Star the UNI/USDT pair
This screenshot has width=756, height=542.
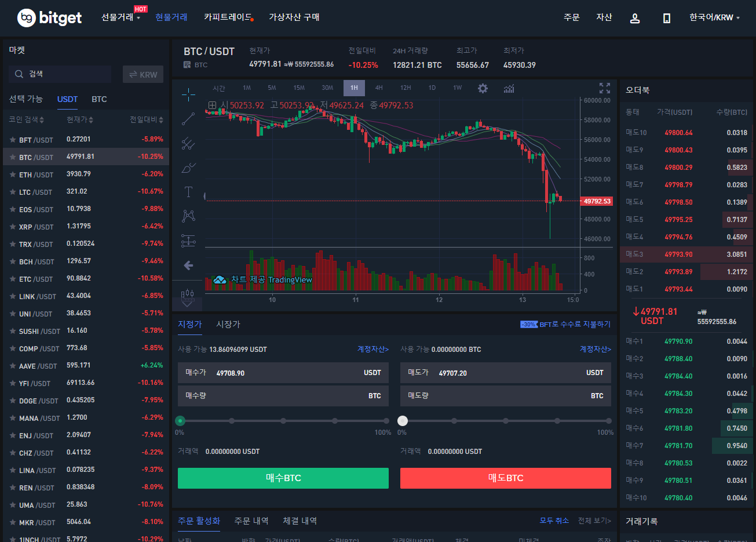(x=13, y=314)
